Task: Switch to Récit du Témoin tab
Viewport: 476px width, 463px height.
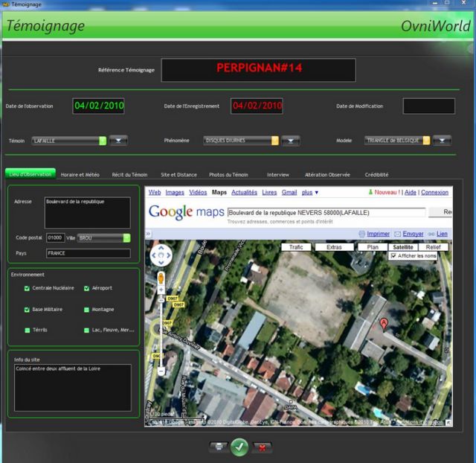Action: [x=129, y=175]
